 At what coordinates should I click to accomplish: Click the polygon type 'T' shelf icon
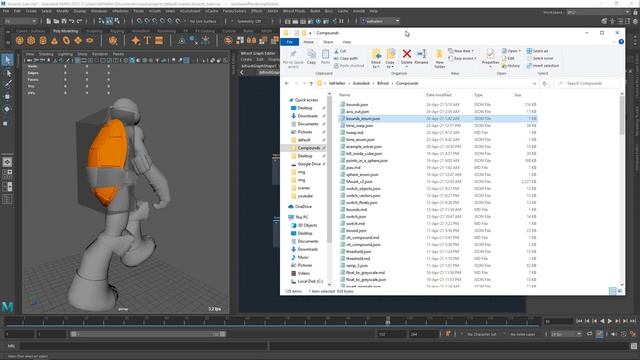point(147,40)
